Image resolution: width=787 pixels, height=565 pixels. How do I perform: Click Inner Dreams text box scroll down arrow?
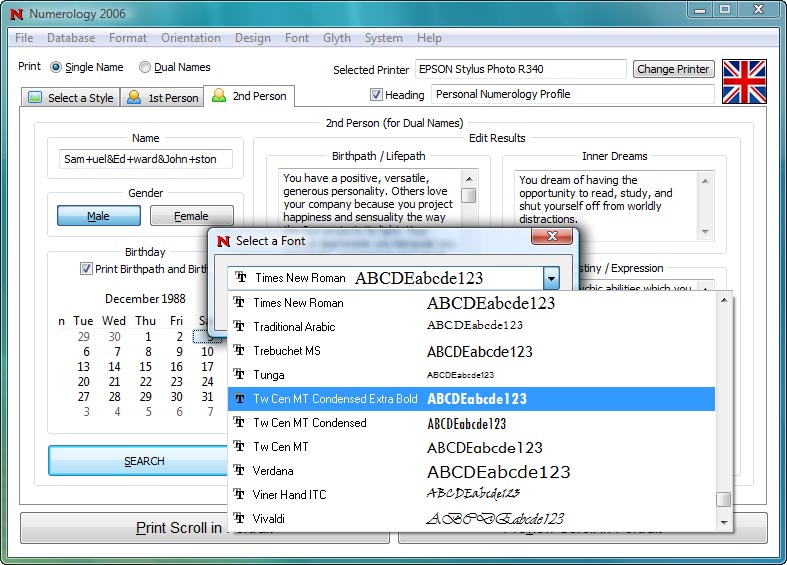(x=705, y=232)
